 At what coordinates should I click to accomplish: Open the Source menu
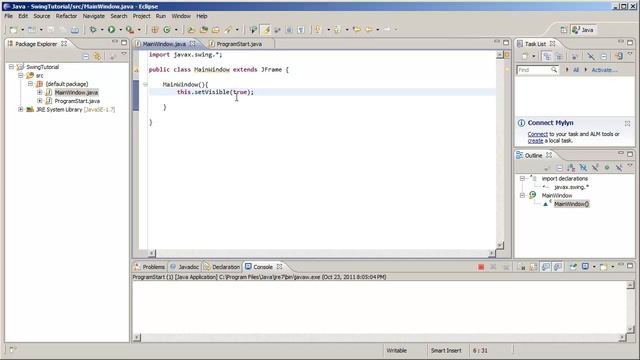(42, 16)
